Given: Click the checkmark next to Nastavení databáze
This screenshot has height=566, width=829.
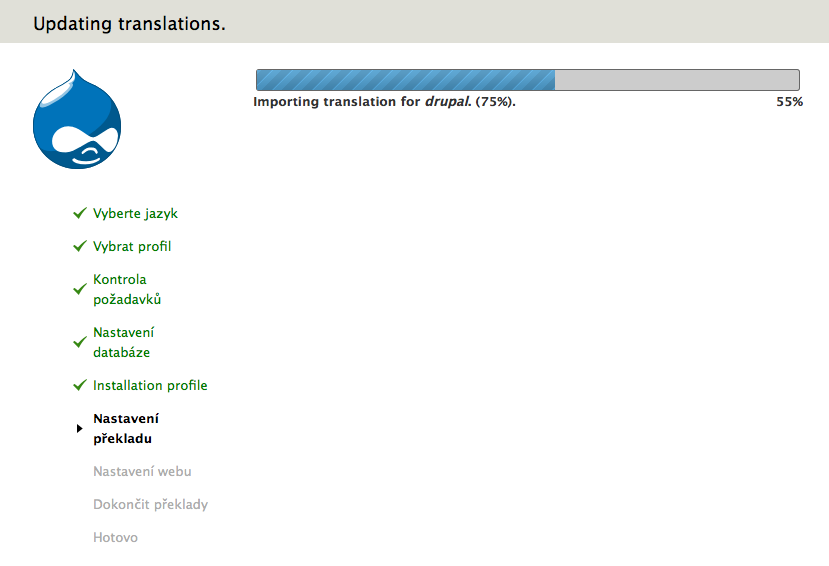Looking at the screenshot, I should [x=80, y=342].
